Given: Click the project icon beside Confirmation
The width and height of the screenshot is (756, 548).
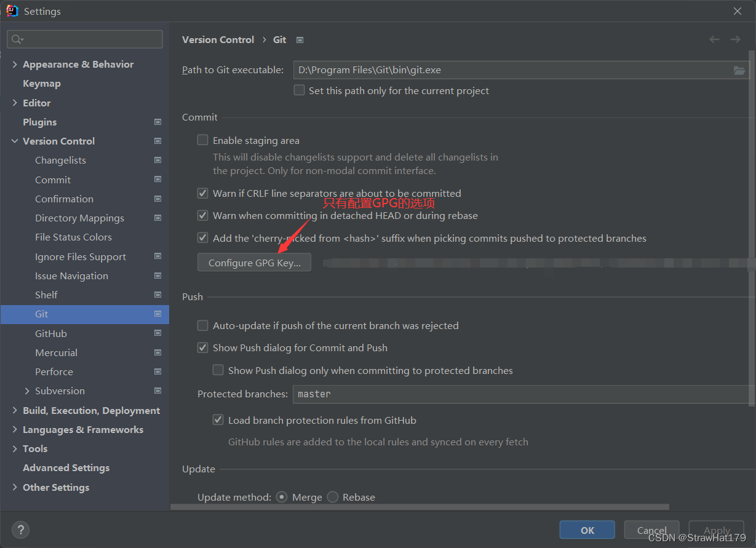Looking at the screenshot, I should tap(157, 199).
